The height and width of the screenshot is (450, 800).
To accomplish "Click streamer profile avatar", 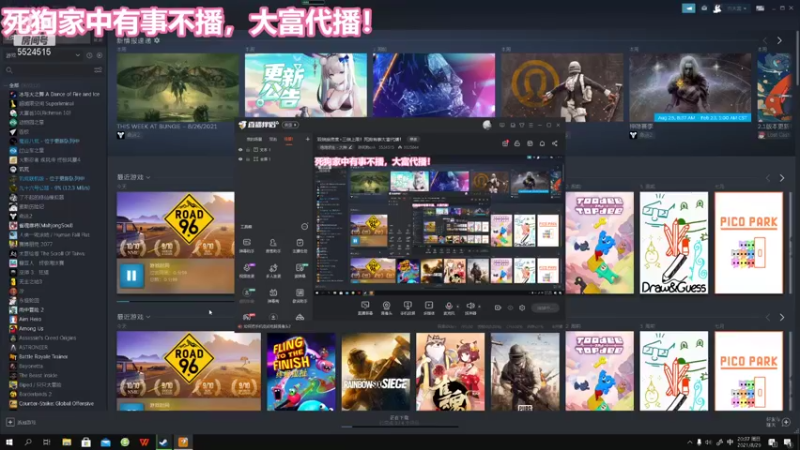I will click(x=487, y=125).
